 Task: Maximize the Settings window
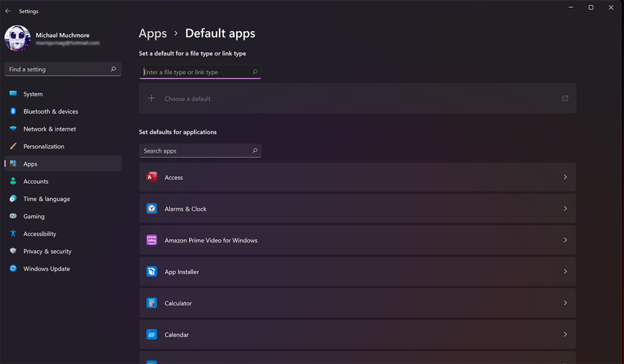pyautogui.click(x=591, y=7)
